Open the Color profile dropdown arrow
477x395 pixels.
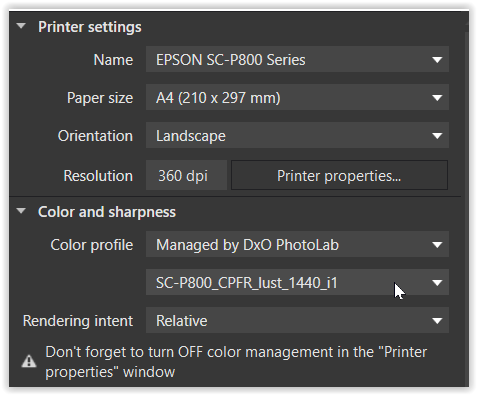437,245
